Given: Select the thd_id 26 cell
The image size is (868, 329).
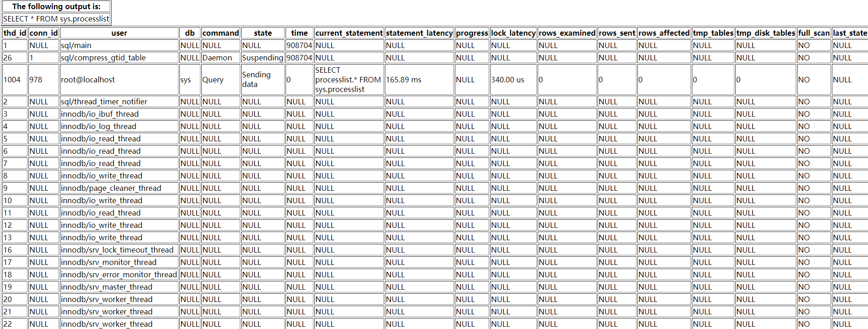Looking at the screenshot, I should point(15,58).
